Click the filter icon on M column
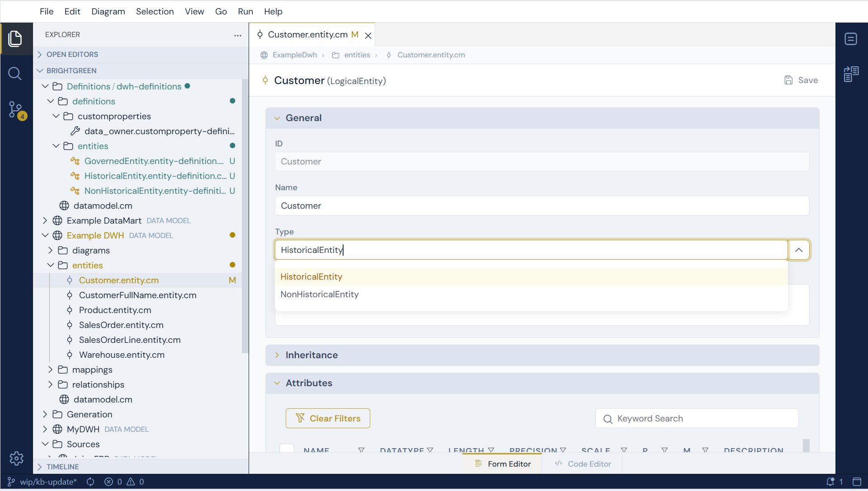 click(705, 450)
